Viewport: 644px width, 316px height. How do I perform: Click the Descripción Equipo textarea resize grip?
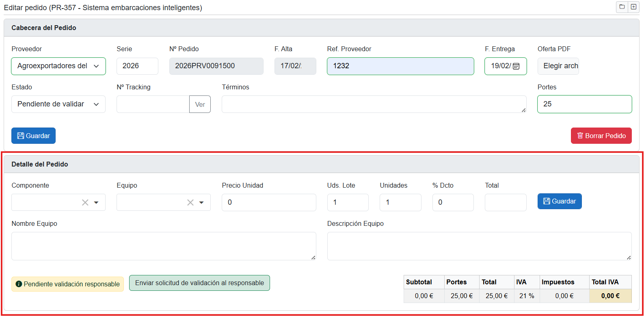click(629, 258)
